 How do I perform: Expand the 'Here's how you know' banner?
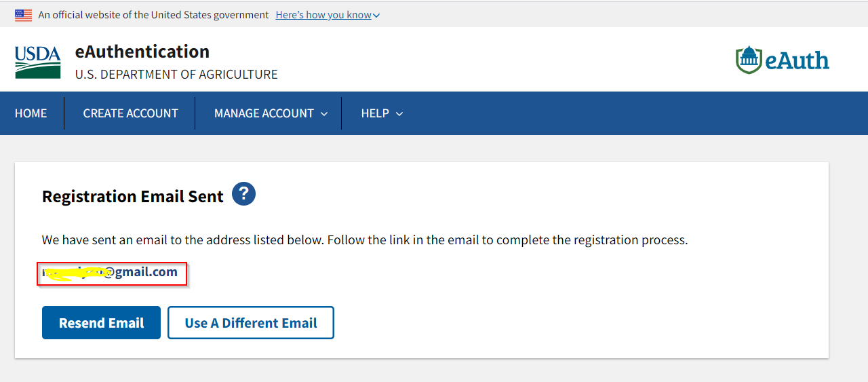tap(327, 15)
